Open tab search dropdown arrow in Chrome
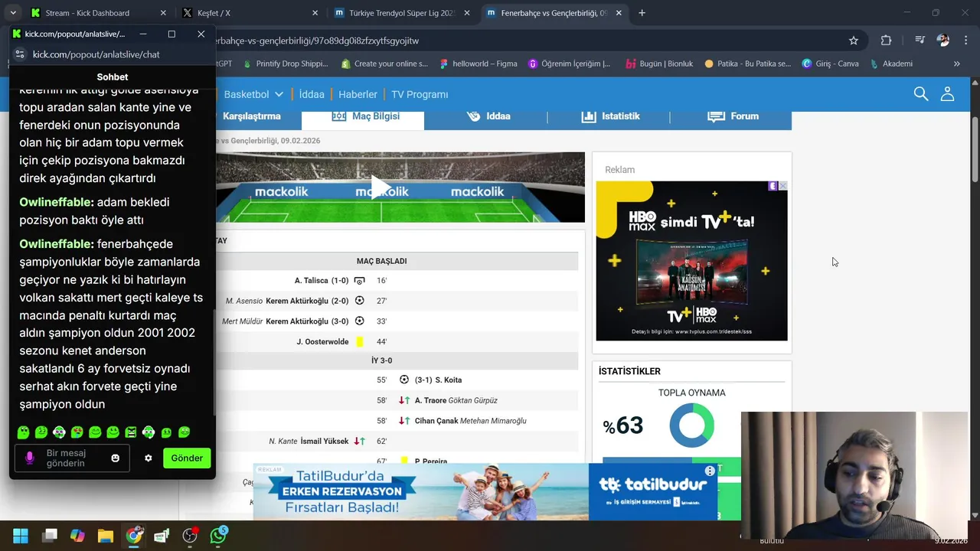 click(13, 13)
